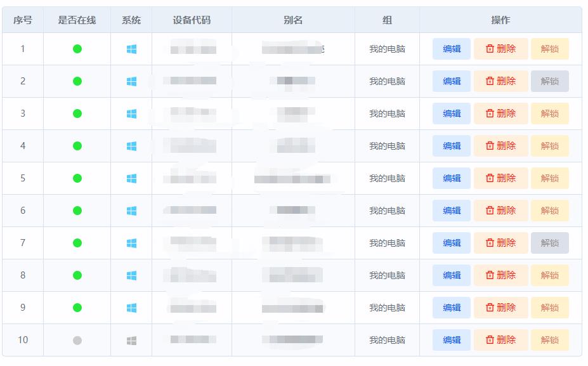Image resolution: width=588 pixels, height=366 pixels.
Task: Click 编辑 for row 8
Action: pos(452,275)
